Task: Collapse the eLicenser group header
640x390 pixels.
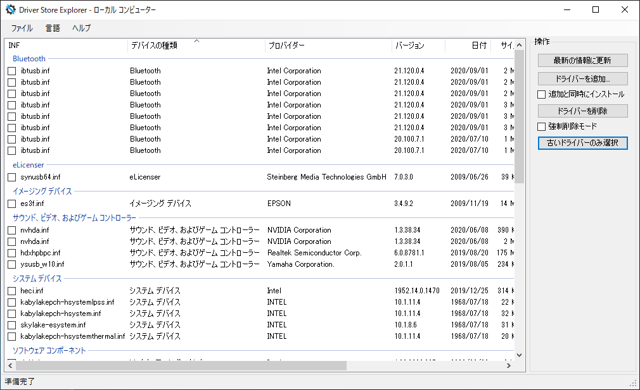Action: tap(28, 165)
